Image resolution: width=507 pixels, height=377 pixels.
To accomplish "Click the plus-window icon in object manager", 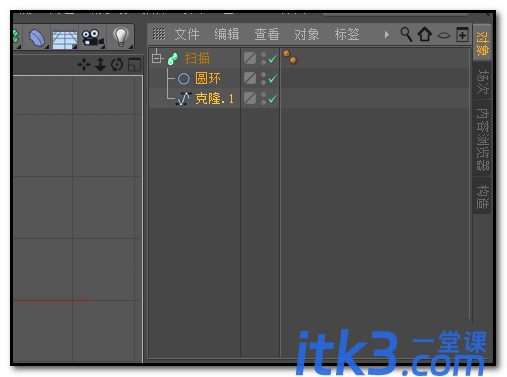I will point(462,34).
